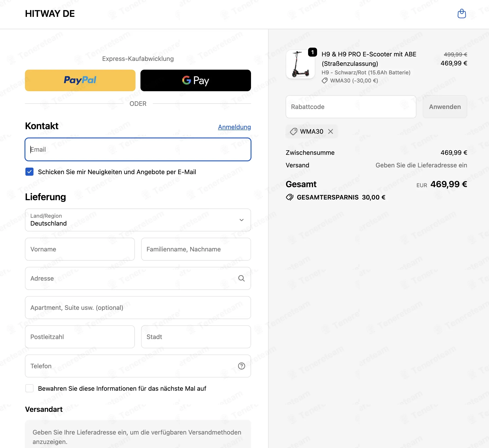Click the E-Scooter product thumbnail
This screenshot has width=489, height=448.
tap(300, 64)
